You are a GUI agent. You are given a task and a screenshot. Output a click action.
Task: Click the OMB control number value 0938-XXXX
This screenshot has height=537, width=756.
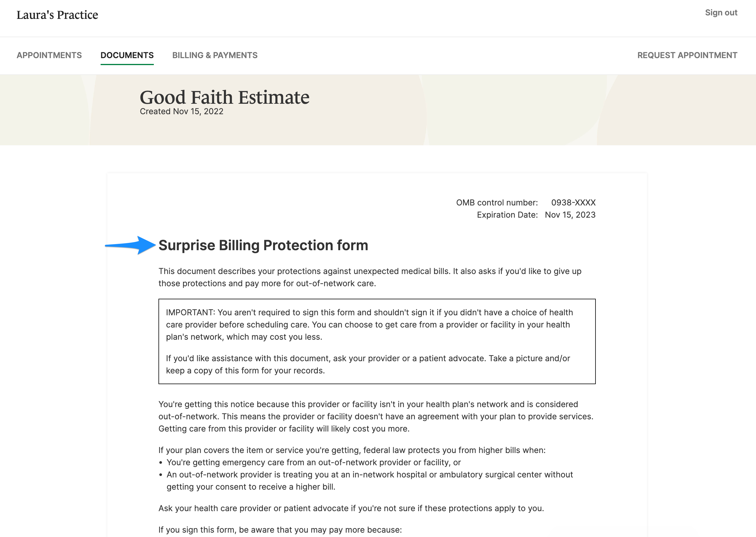[573, 202]
